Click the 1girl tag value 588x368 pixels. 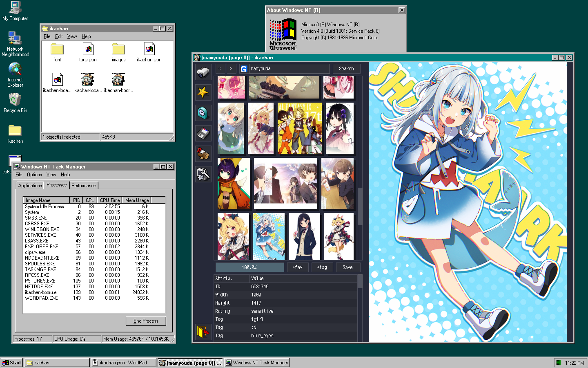[257, 319]
